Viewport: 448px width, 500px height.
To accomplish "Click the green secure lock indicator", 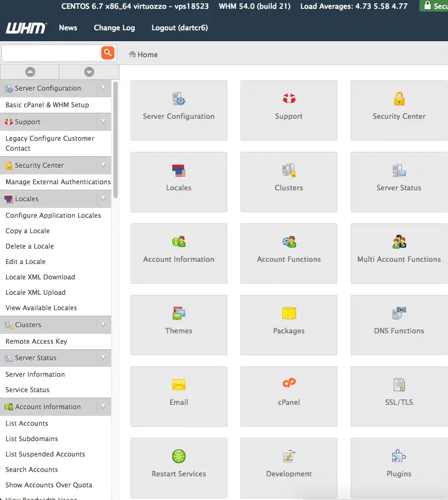I will (x=434, y=6).
